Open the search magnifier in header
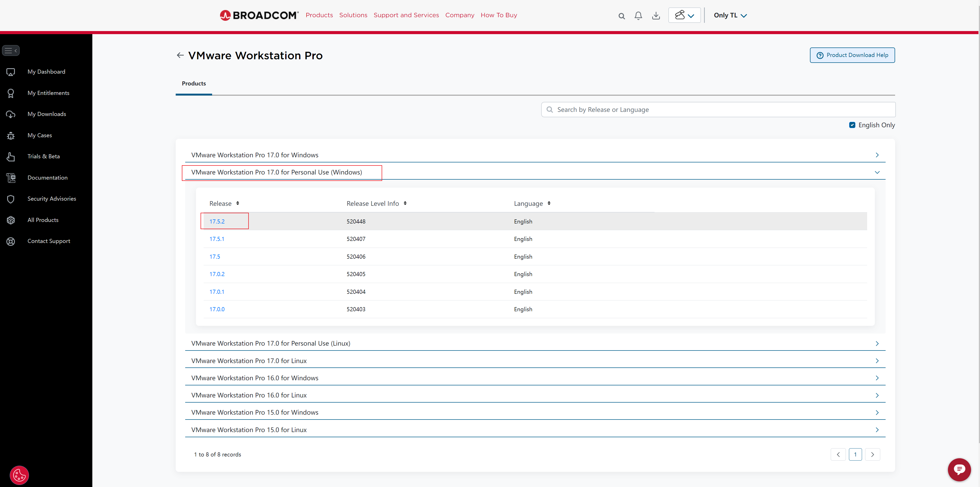This screenshot has height=487, width=980. 622,16
